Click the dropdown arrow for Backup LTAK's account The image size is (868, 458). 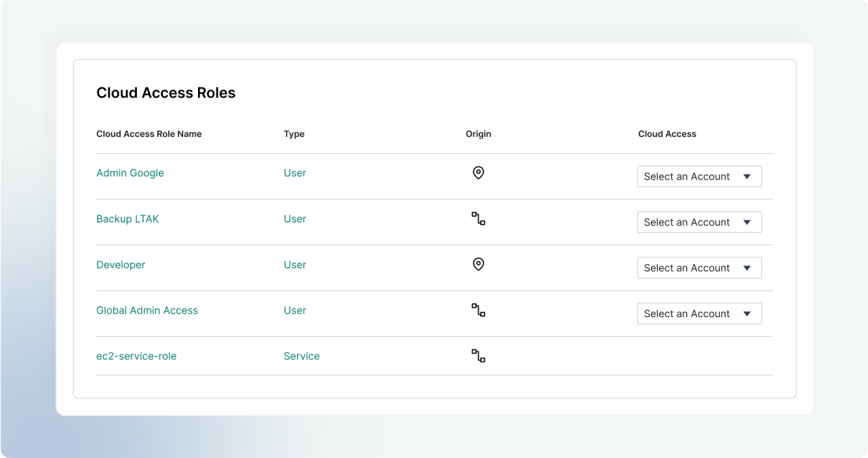click(x=748, y=222)
